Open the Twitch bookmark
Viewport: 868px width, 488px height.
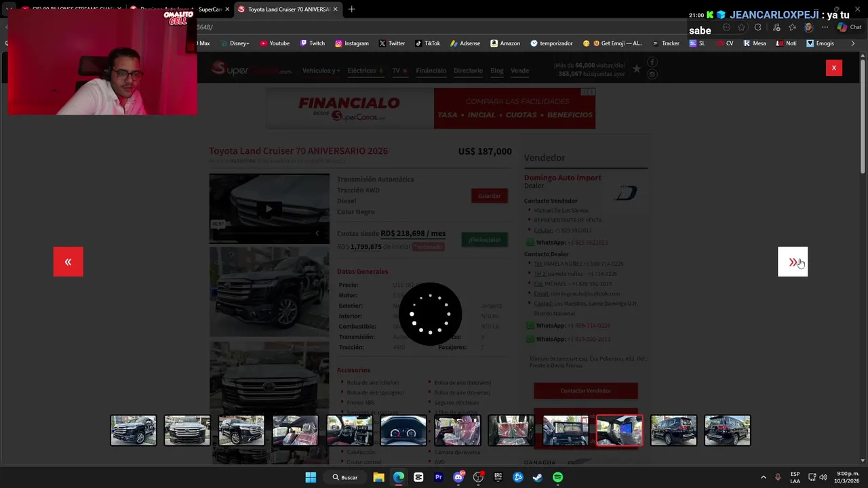[313, 43]
